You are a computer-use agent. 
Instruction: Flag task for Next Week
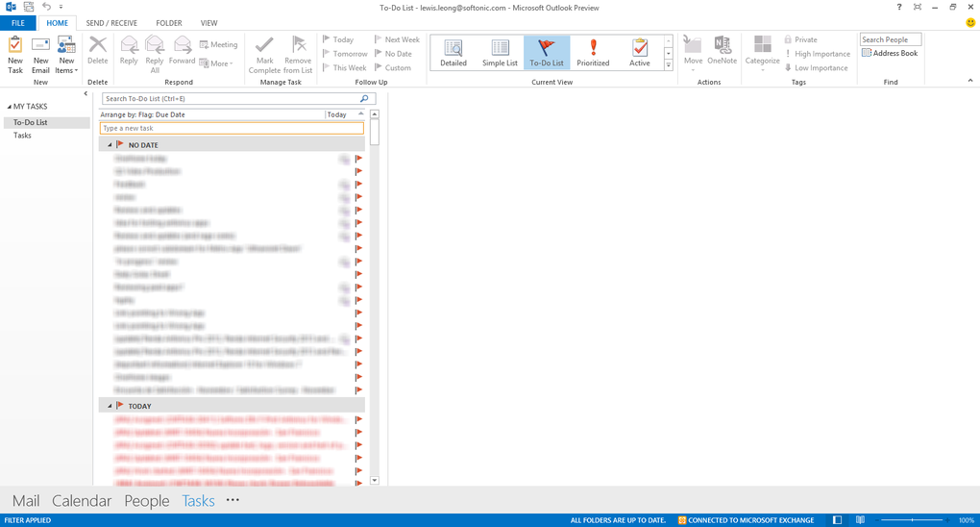click(x=397, y=39)
